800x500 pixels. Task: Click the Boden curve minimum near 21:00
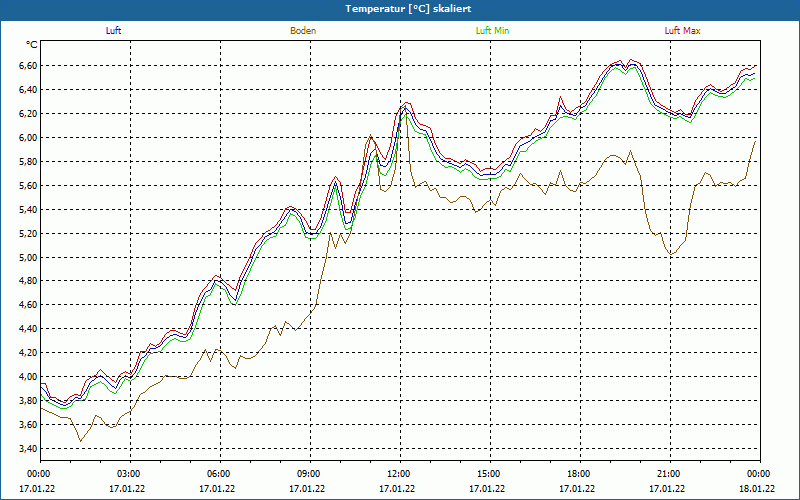(672, 254)
